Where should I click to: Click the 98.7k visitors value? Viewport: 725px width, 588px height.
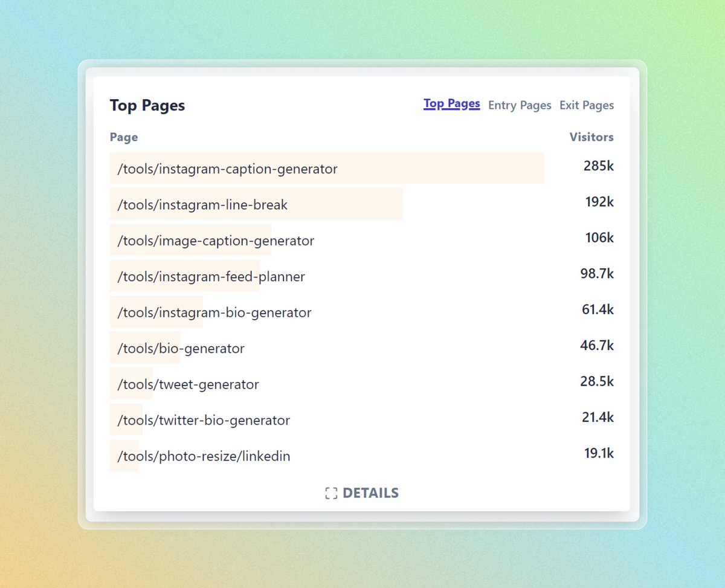coord(597,274)
